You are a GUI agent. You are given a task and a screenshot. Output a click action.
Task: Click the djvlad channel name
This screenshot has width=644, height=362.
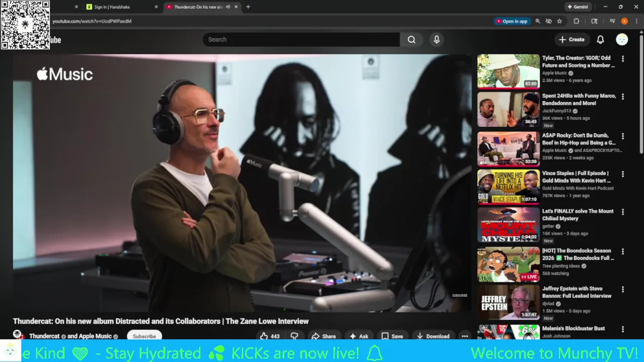tap(548, 304)
